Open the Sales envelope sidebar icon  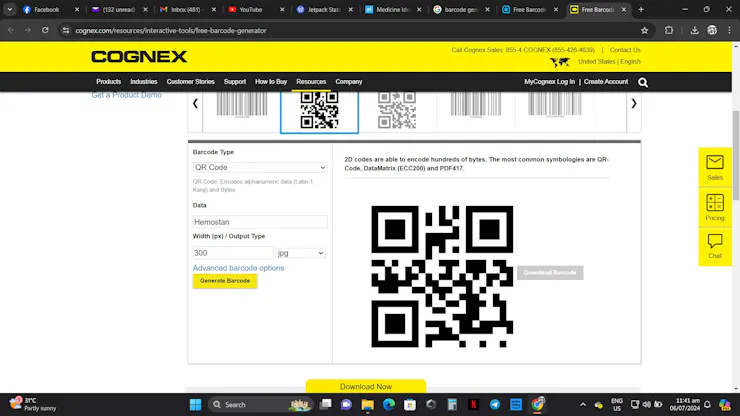pos(715,167)
